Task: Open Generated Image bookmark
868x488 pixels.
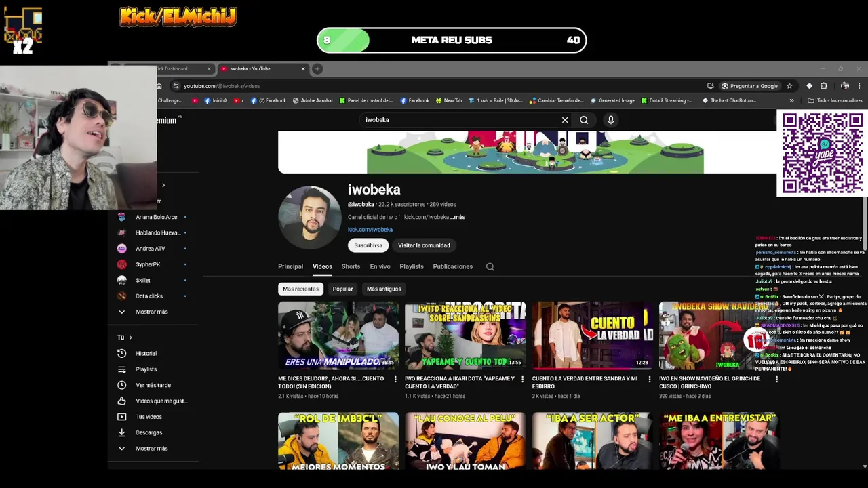Action: (x=612, y=100)
